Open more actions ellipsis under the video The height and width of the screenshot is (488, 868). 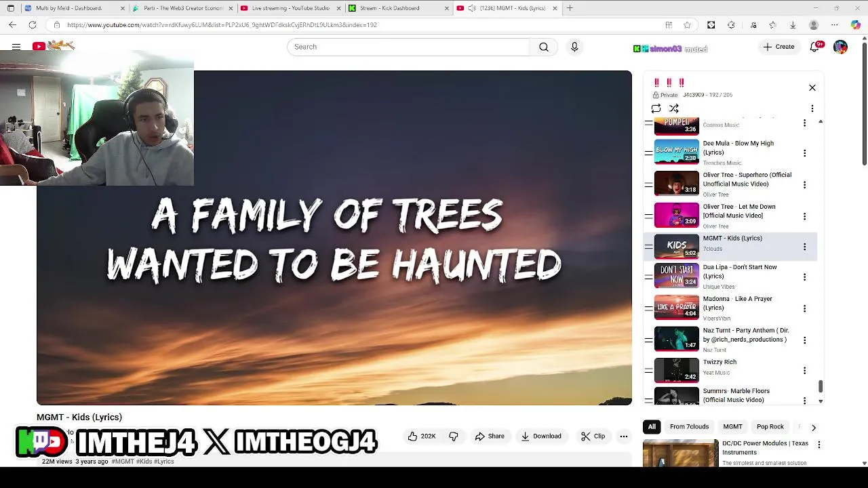pos(624,436)
